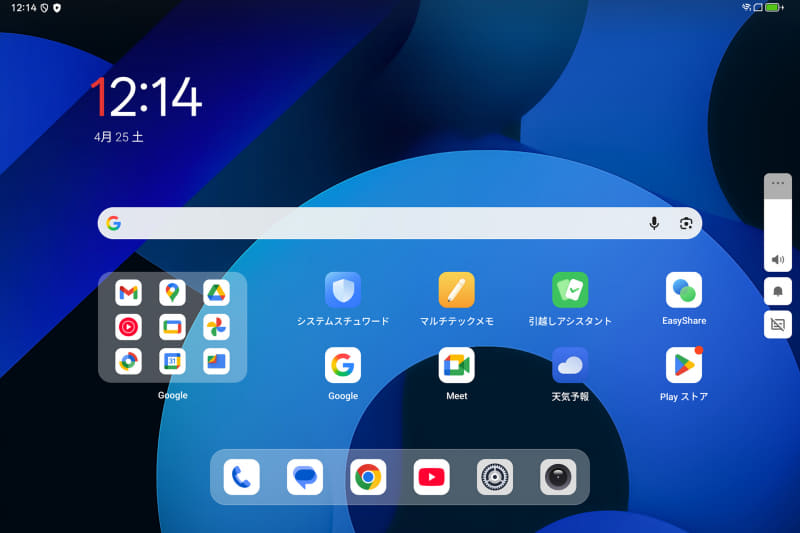Launch YouTube from dock
Image resolution: width=800 pixels, height=533 pixels.
click(x=432, y=477)
